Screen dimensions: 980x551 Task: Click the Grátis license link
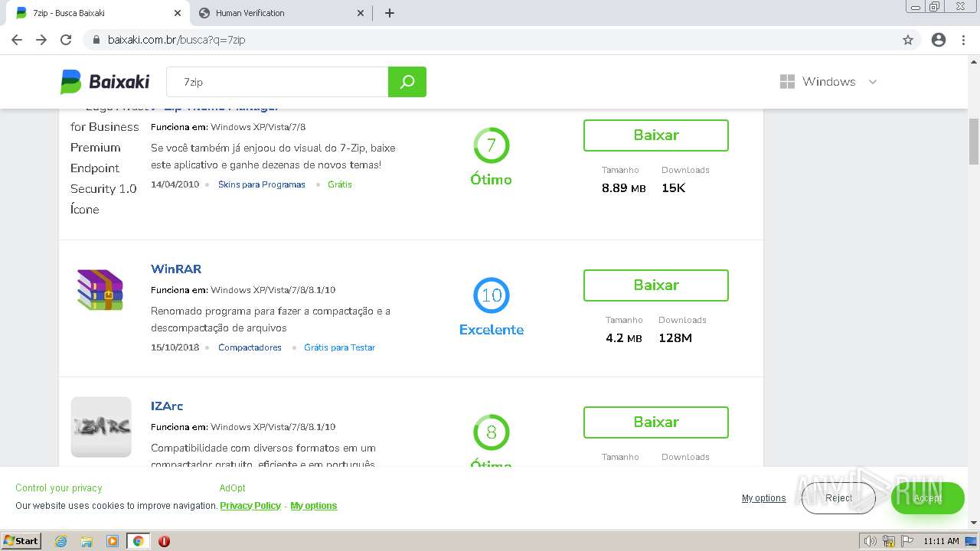pos(340,184)
